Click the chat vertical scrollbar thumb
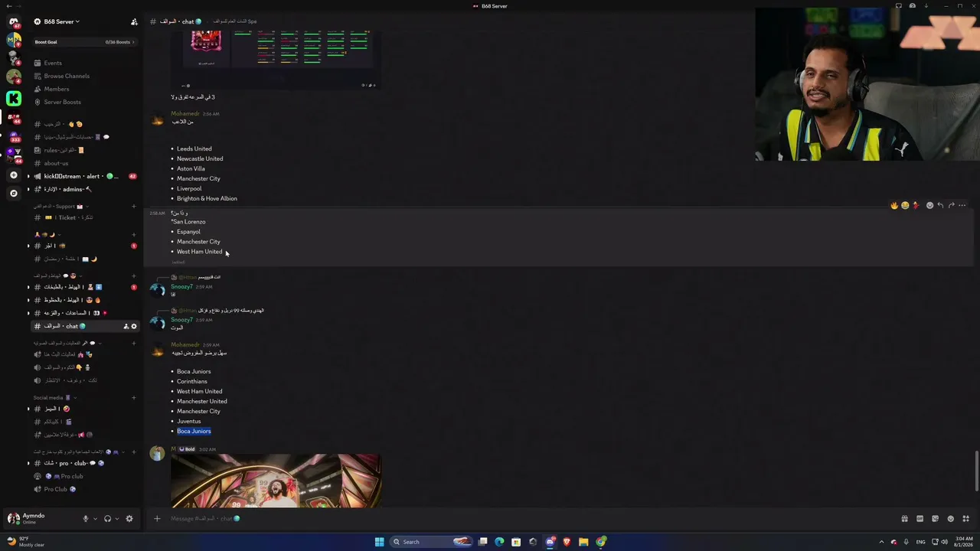This screenshot has width=980, height=551. (977, 471)
